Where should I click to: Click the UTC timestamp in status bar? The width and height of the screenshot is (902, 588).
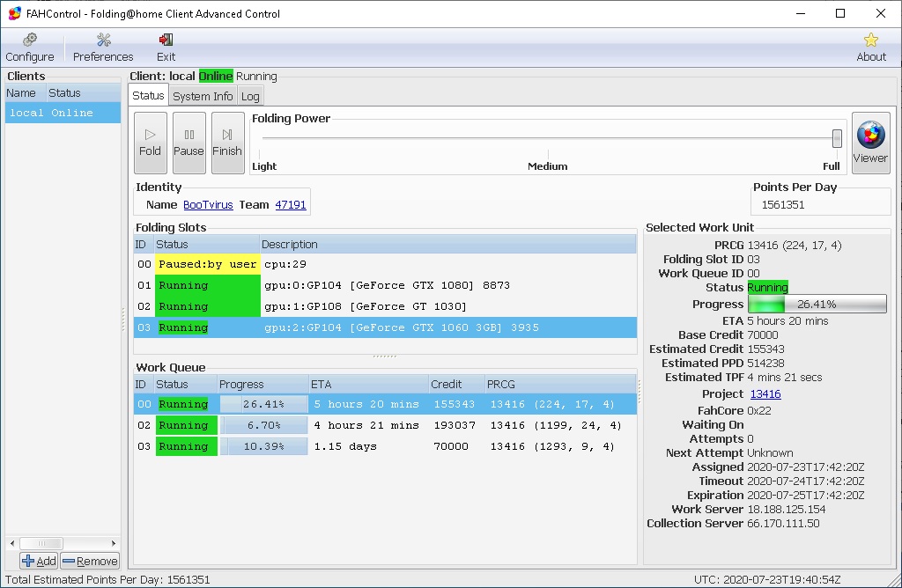pyautogui.click(x=767, y=579)
